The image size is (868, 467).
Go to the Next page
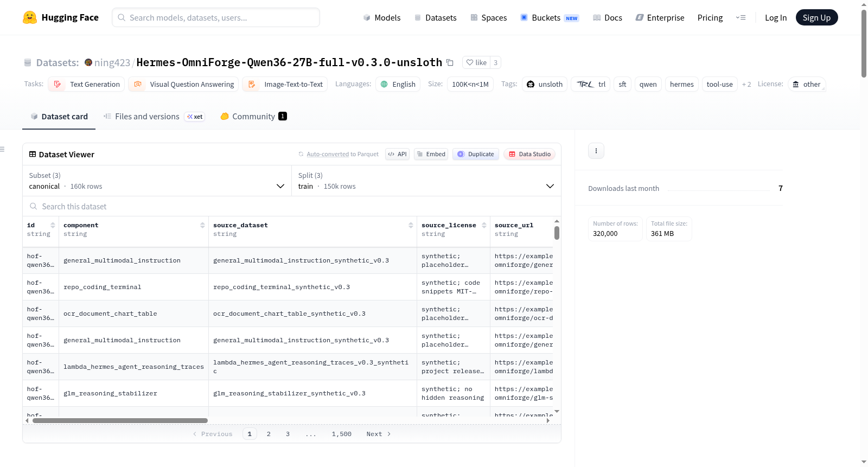tap(379, 434)
